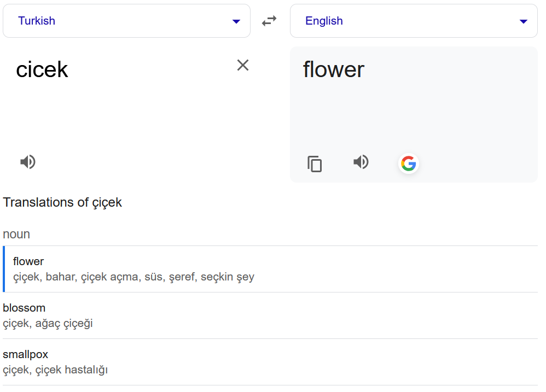Open the English target language dropdown

[x=413, y=21]
